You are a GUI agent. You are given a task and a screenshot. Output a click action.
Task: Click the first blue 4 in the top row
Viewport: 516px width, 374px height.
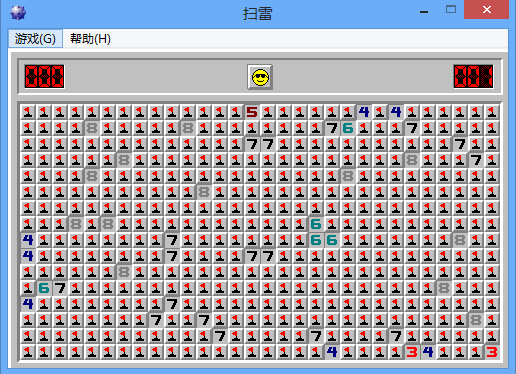click(364, 112)
